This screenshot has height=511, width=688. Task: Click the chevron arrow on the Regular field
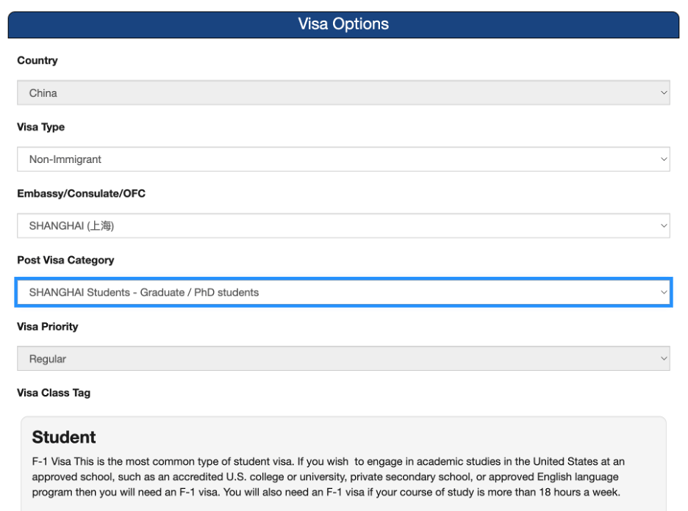pos(663,358)
